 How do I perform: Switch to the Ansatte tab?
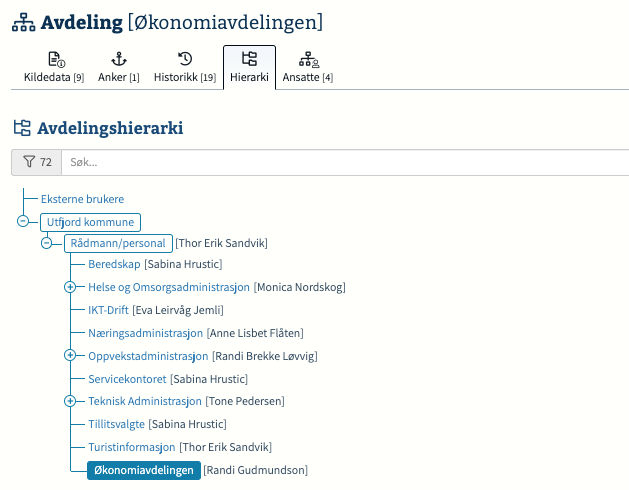[308, 67]
